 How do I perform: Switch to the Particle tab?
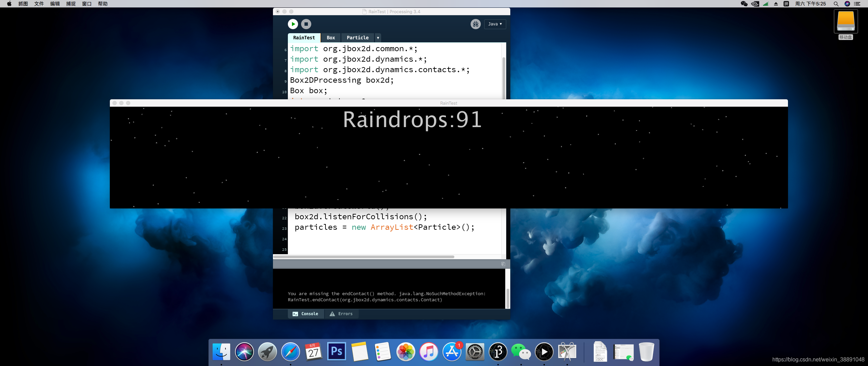pos(358,38)
